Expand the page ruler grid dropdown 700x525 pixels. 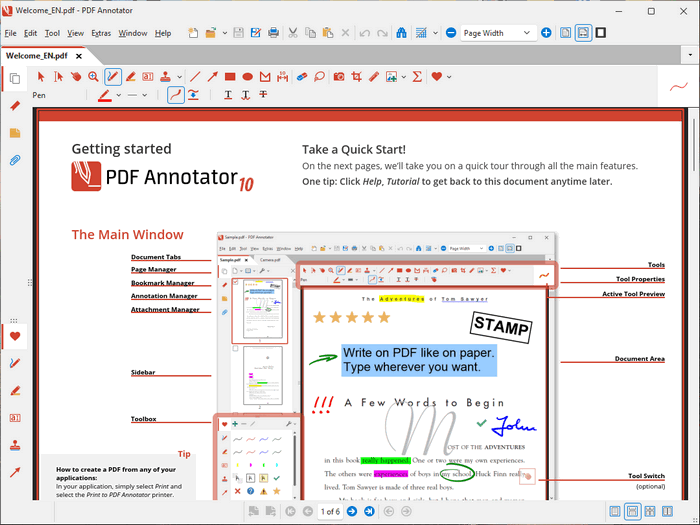coord(435,33)
